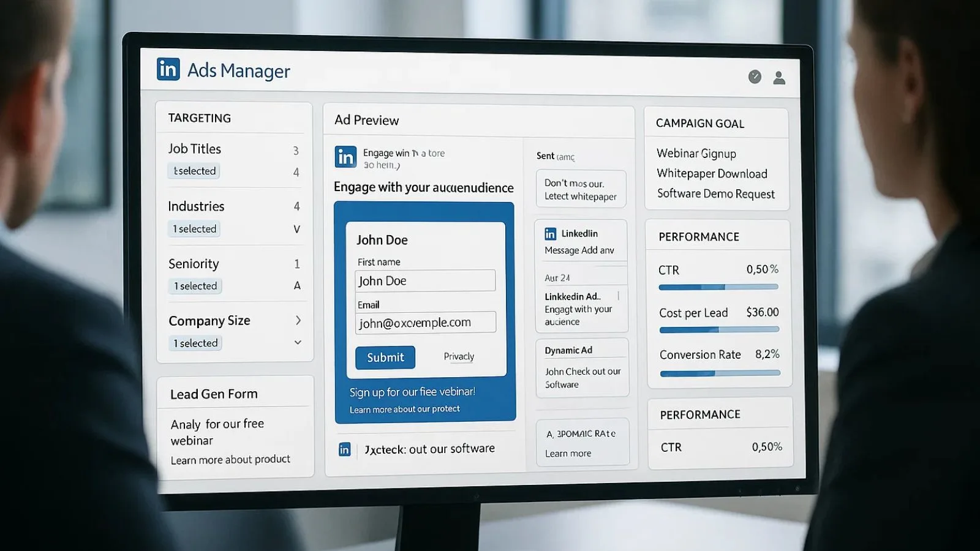Select the 'Industries' targeting item
This screenshot has height=551, width=980.
point(196,206)
